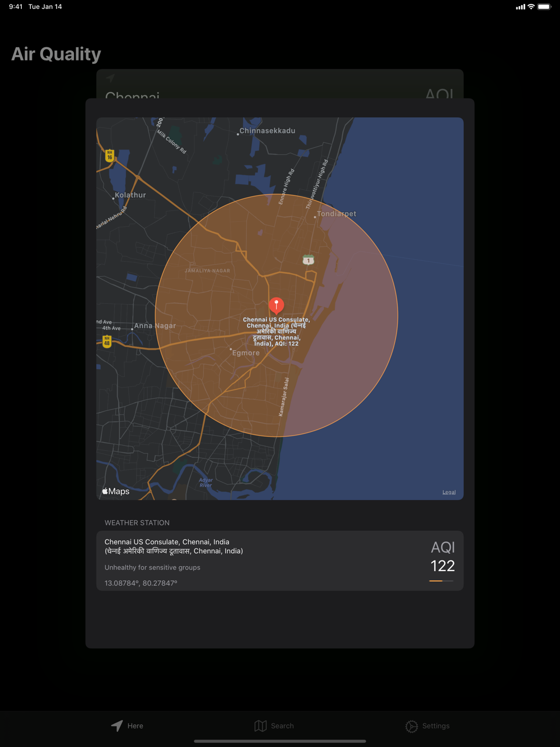Tap the red map pin marker
This screenshot has height=747, width=560.
(x=277, y=305)
